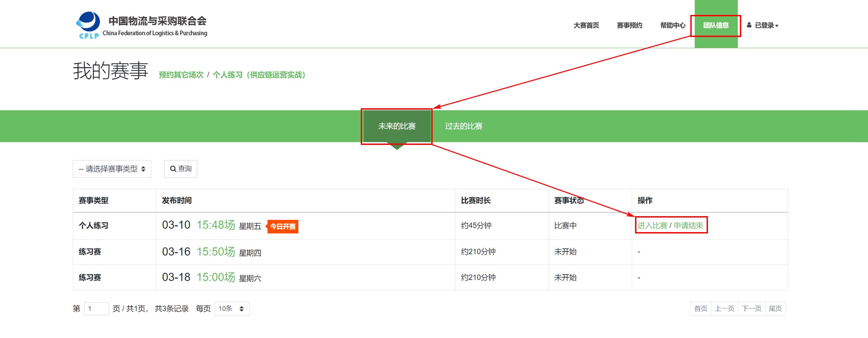Open the 帮助中心 menu item
The height and width of the screenshot is (338, 868).
pos(672,25)
